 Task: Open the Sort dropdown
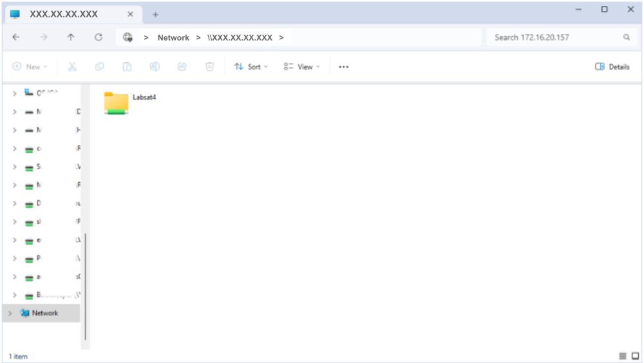click(x=251, y=66)
